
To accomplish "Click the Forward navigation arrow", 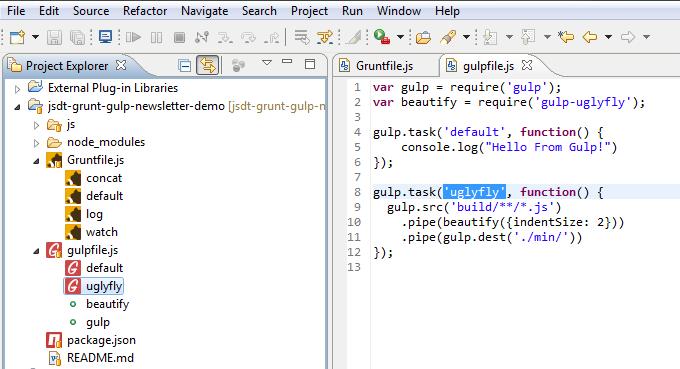I will click(628, 37).
